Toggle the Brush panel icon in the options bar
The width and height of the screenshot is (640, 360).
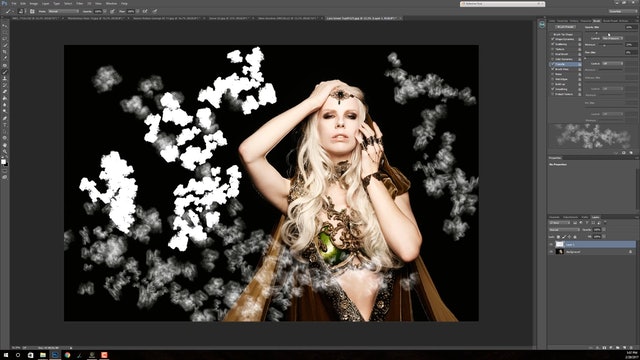coord(32,11)
